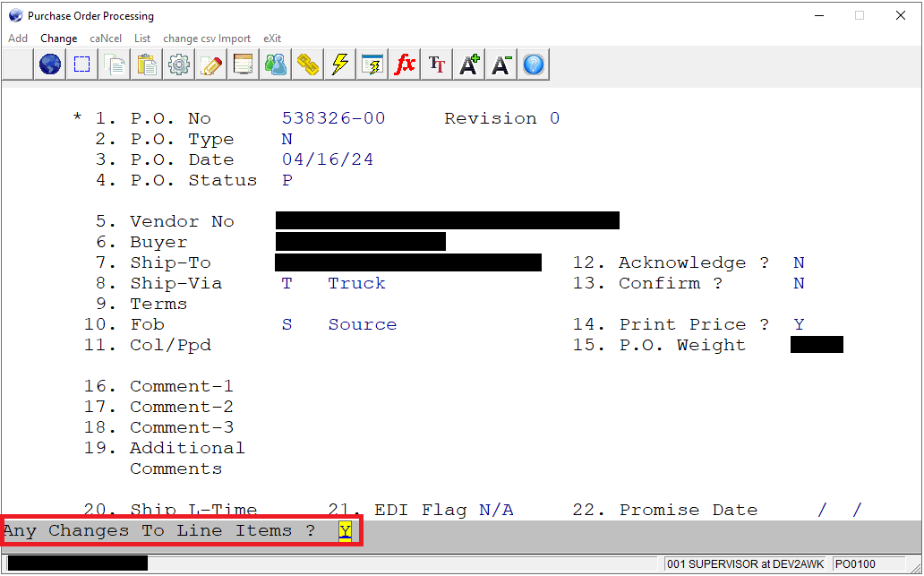Open the Add menu
The height and width of the screenshot is (576, 924).
18,39
